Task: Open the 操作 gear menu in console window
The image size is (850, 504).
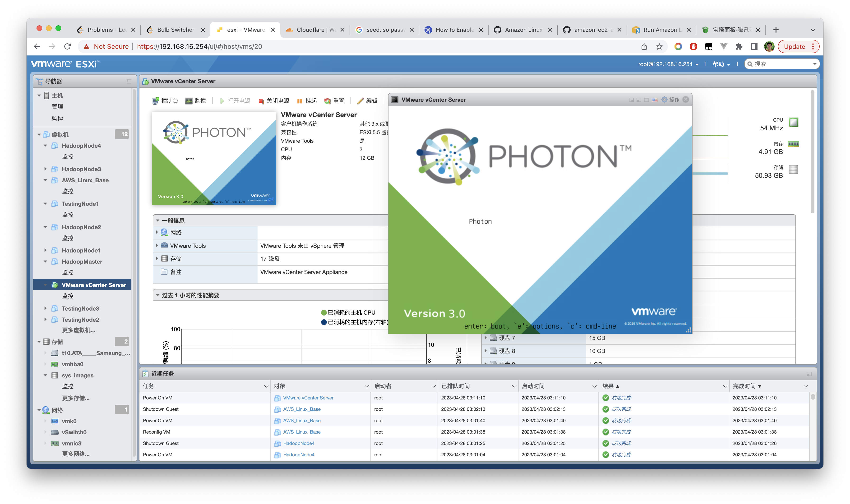Action: click(670, 100)
